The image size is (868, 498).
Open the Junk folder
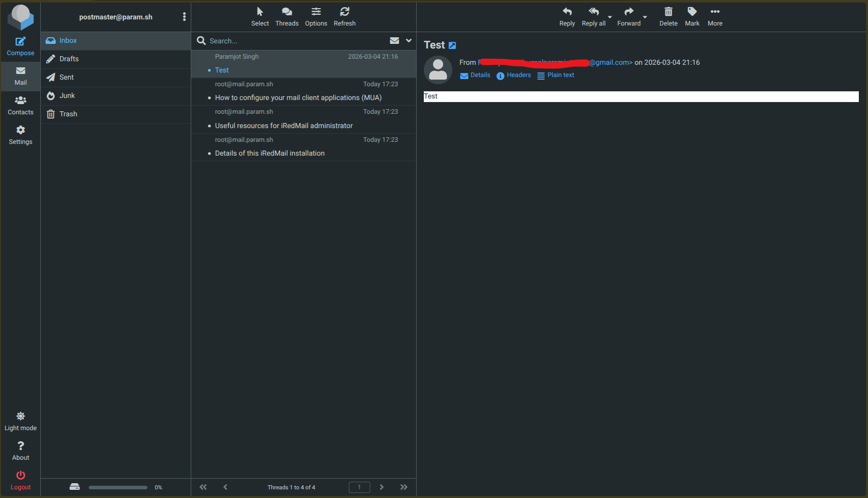pyautogui.click(x=67, y=96)
